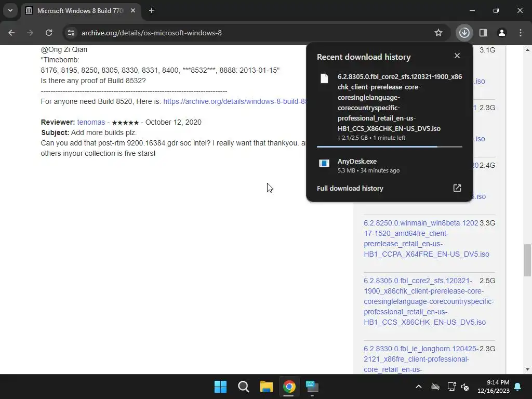Open reviewer tenomas profile link

91,122
